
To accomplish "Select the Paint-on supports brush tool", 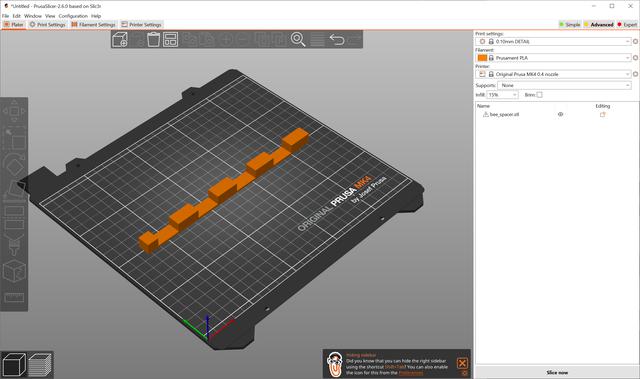I will 14,244.
